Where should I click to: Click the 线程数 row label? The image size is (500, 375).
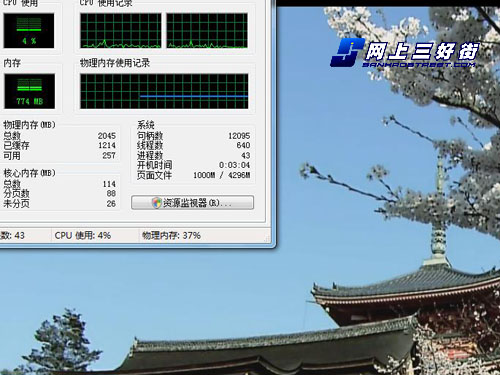150,146
